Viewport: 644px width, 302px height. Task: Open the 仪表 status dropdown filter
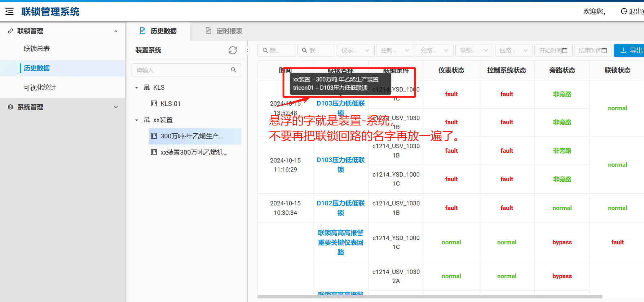point(356,50)
